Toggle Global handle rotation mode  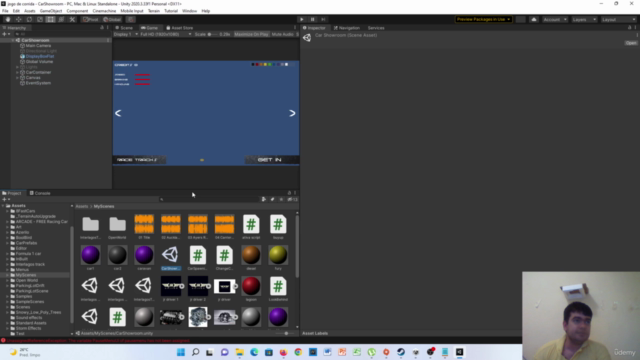[x=112, y=19]
